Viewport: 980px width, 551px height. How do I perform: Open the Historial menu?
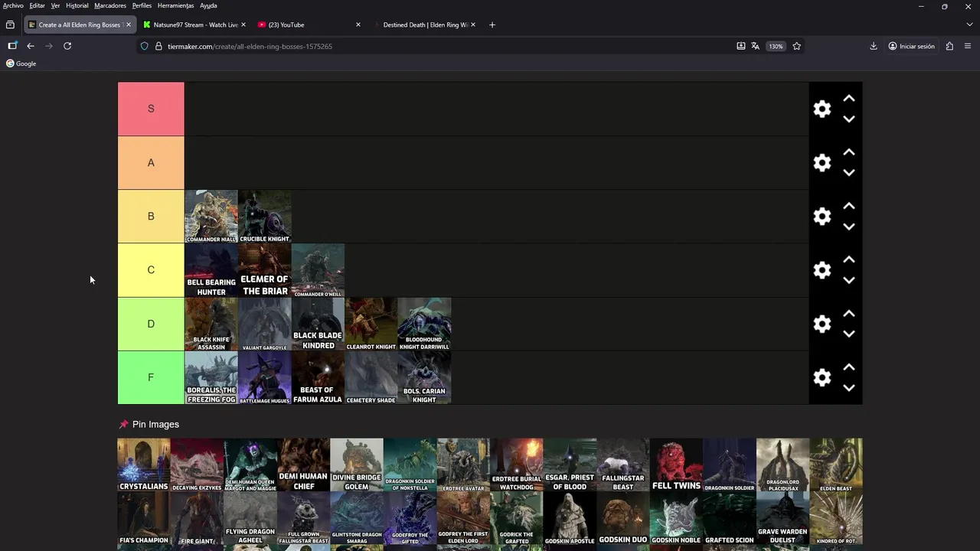[x=77, y=5]
